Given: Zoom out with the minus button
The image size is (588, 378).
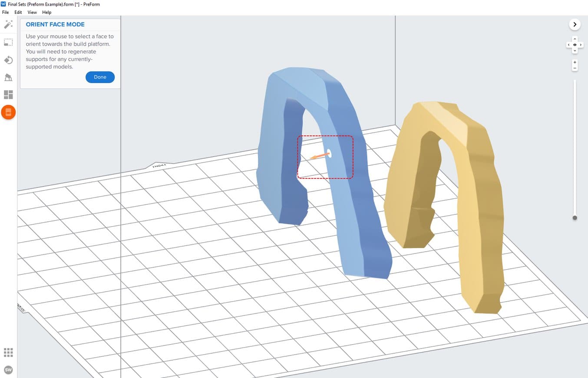Looking at the screenshot, I should point(575,68).
